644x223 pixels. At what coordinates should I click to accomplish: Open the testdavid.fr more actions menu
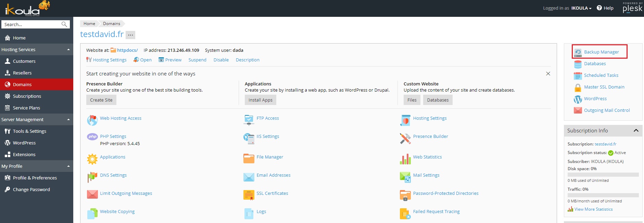pyautogui.click(x=130, y=35)
